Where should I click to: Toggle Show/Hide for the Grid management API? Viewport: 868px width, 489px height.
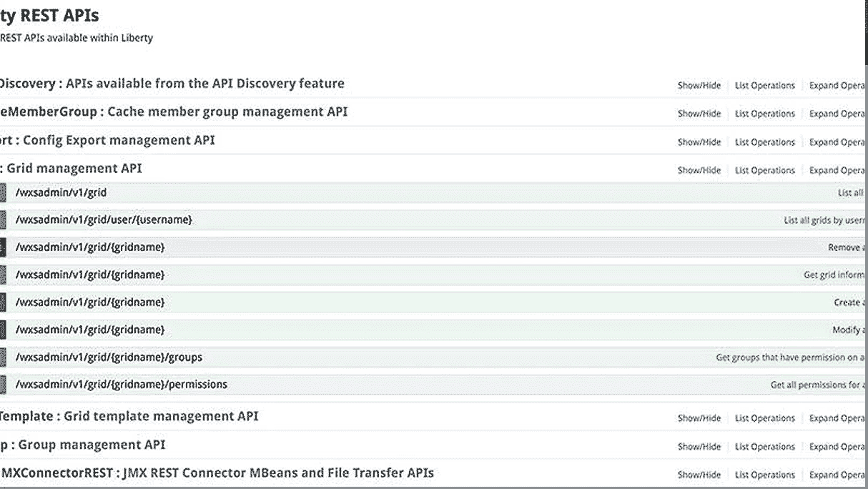(699, 170)
